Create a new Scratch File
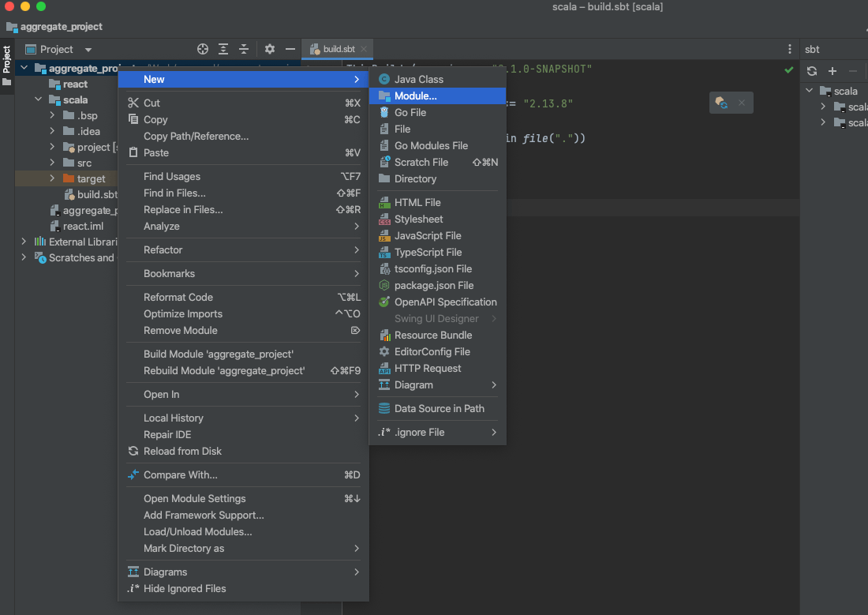 [438, 163]
